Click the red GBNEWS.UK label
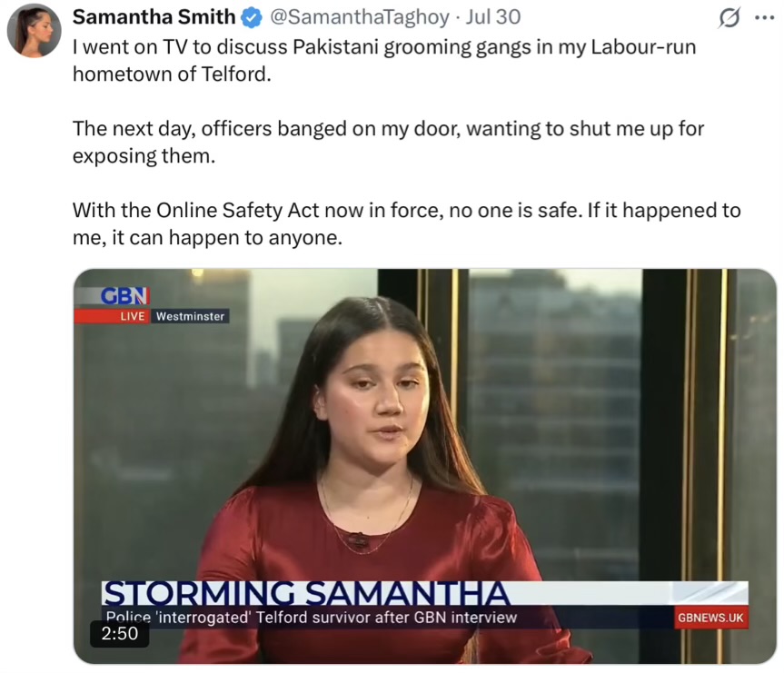 coord(710,618)
